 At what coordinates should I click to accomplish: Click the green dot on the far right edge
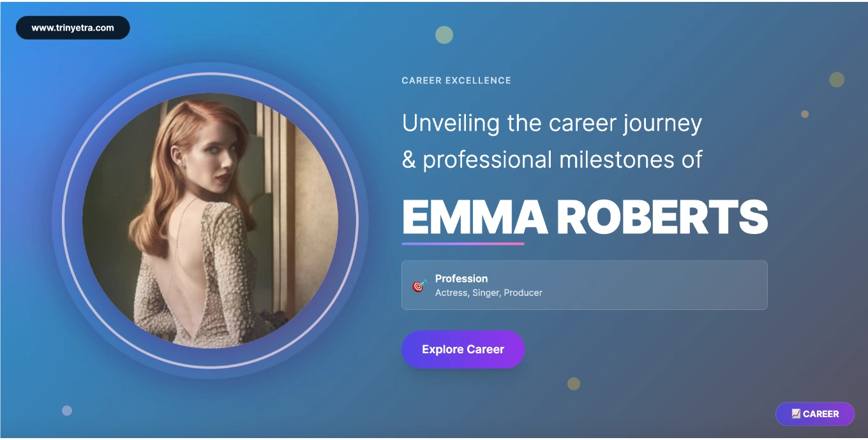click(837, 80)
